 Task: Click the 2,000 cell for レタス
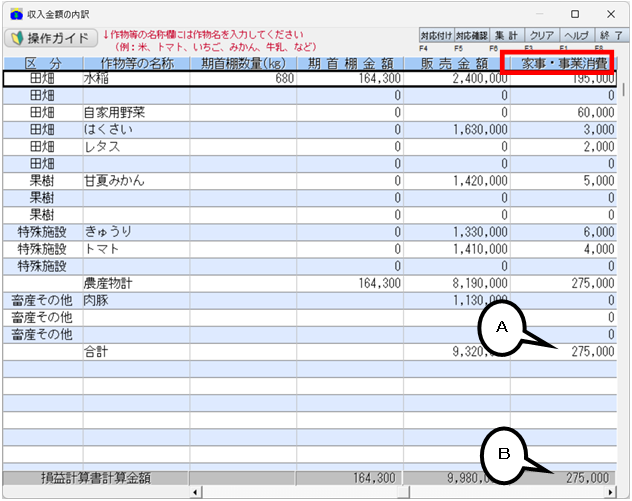[563, 147]
